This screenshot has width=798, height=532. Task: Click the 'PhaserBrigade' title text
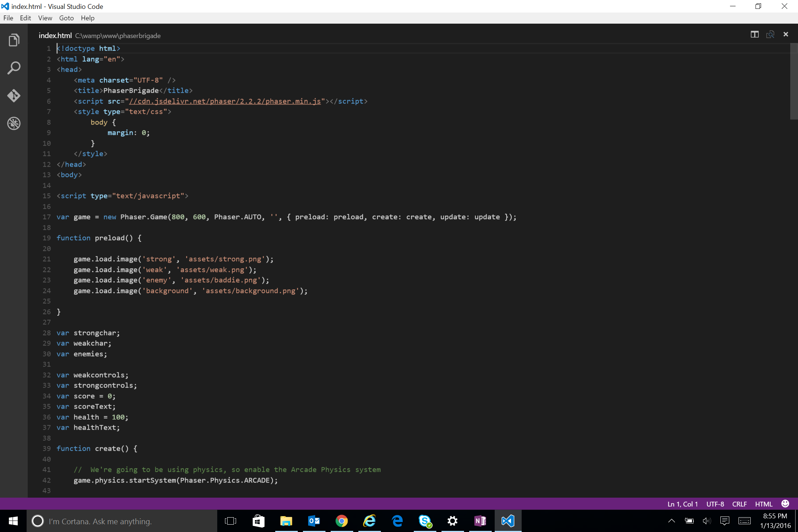[x=131, y=91]
